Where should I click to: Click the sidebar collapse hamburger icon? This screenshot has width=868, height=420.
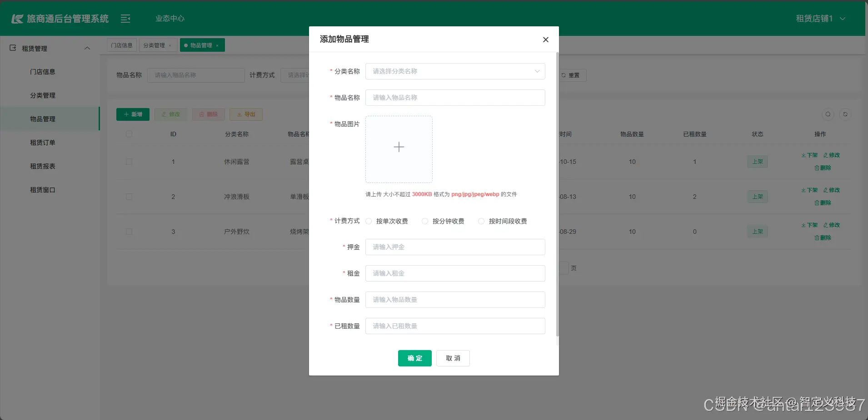(125, 19)
